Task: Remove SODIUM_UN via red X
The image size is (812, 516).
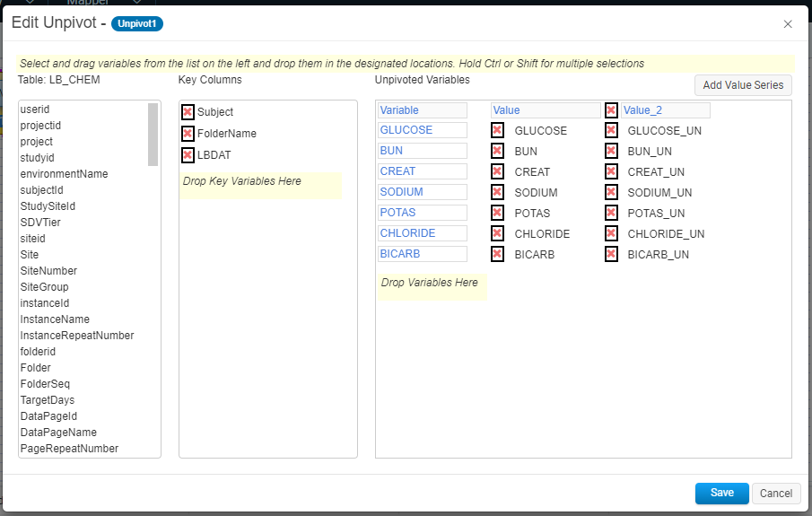Action: coord(611,192)
